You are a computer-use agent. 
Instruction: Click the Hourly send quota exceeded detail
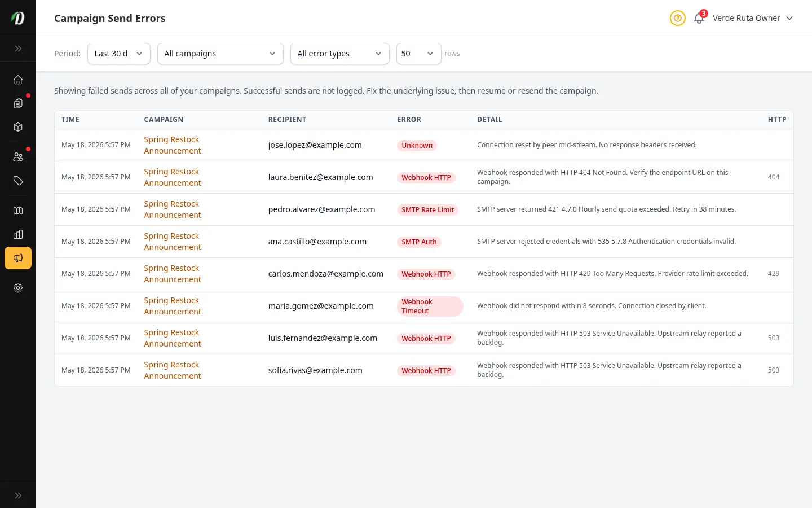(607, 209)
